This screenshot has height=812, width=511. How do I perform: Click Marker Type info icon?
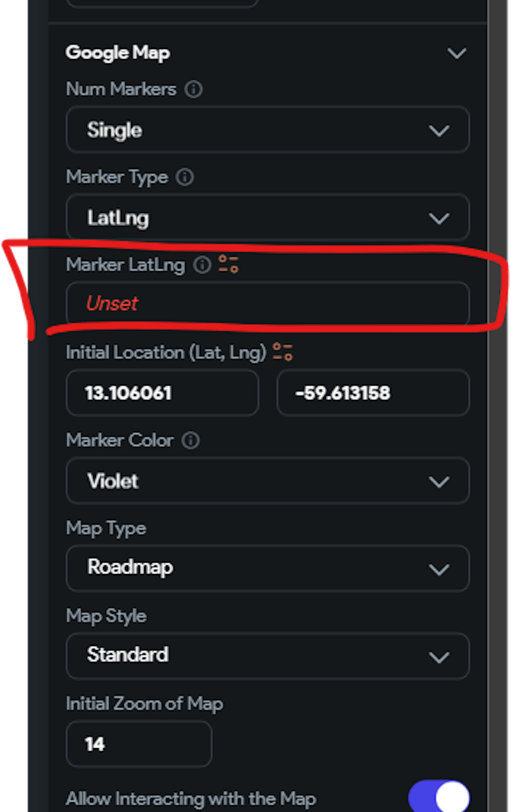pyautogui.click(x=185, y=177)
